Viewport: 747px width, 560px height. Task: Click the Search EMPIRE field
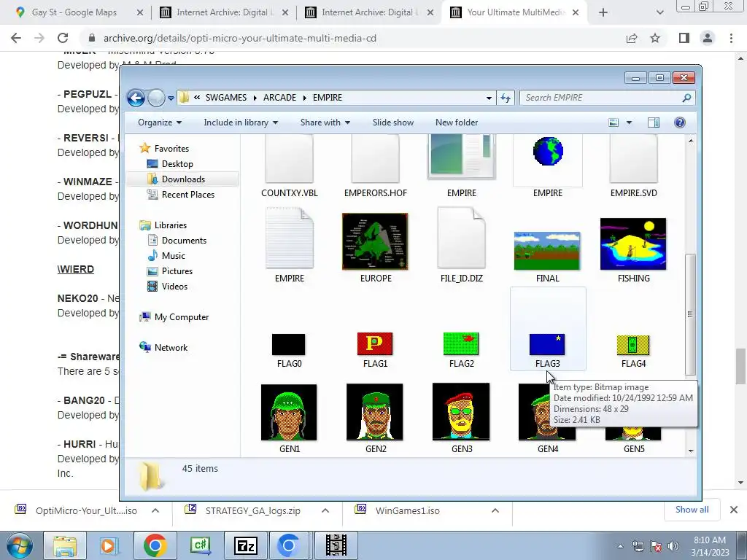pyautogui.click(x=603, y=98)
